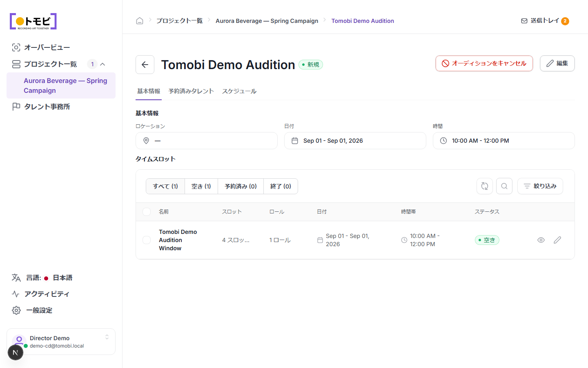Switch to the 予約済みタレント tab
Image resolution: width=588 pixels, height=368 pixels.
pyautogui.click(x=191, y=91)
